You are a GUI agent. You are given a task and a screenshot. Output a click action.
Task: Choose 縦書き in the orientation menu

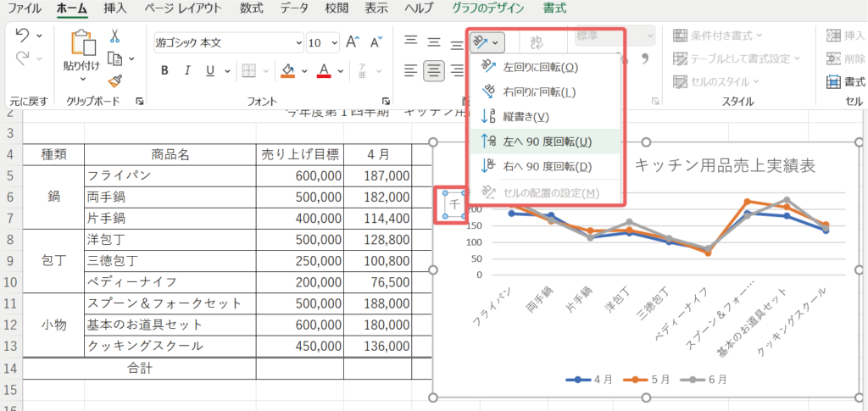[x=526, y=116]
